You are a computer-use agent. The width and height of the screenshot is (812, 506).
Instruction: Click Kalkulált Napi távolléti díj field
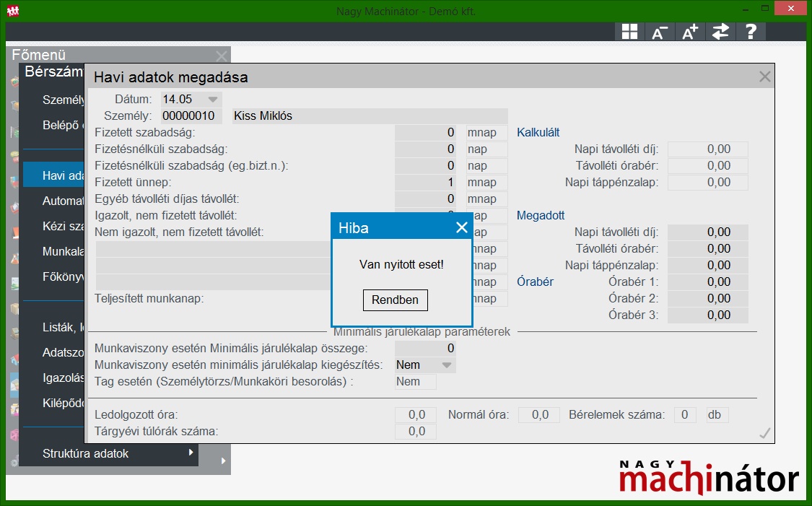pos(708,149)
